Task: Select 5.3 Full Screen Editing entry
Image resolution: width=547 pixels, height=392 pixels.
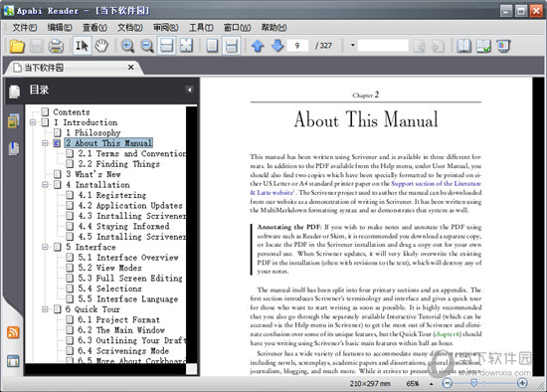Action: click(130, 279)
